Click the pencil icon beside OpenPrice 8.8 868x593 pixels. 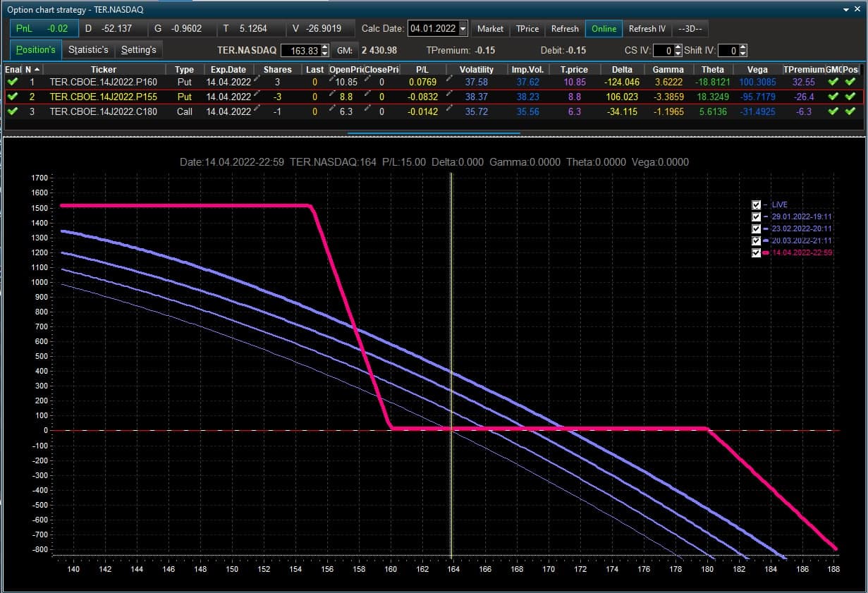pyautogui.click(x=331, y=94)
